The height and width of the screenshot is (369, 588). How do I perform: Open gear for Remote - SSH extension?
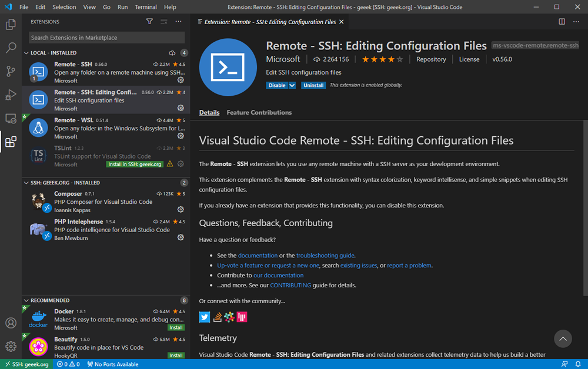click(181, 80)
